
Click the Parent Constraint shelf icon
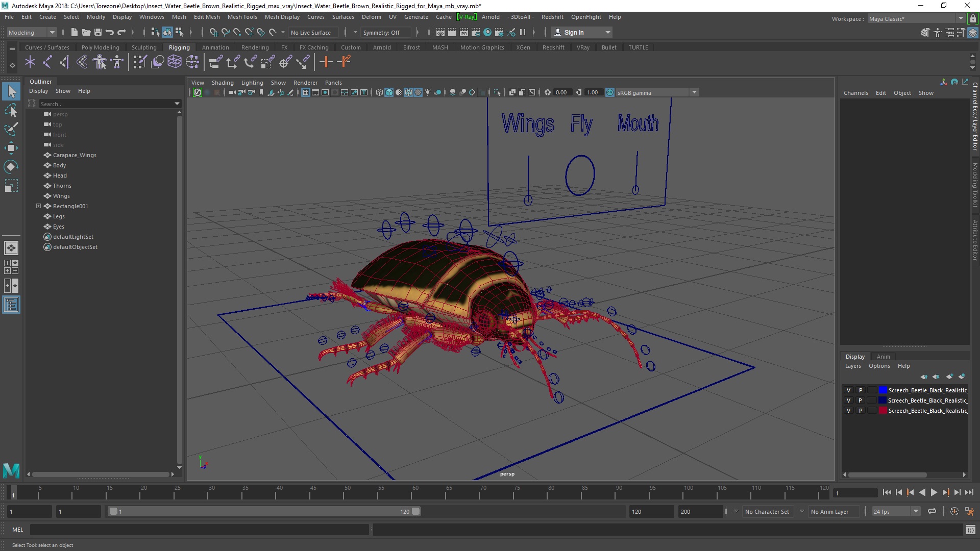pos(215,62)
